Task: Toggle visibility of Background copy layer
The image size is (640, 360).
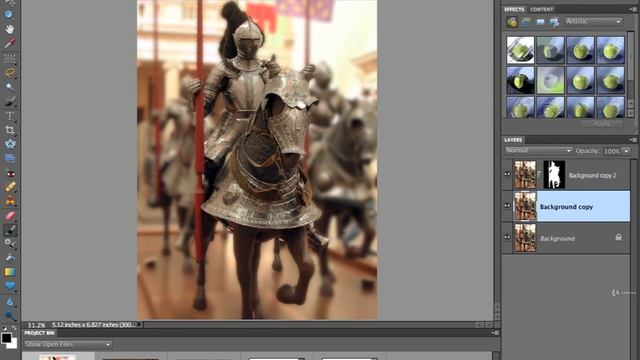Action: coord(507,206)
